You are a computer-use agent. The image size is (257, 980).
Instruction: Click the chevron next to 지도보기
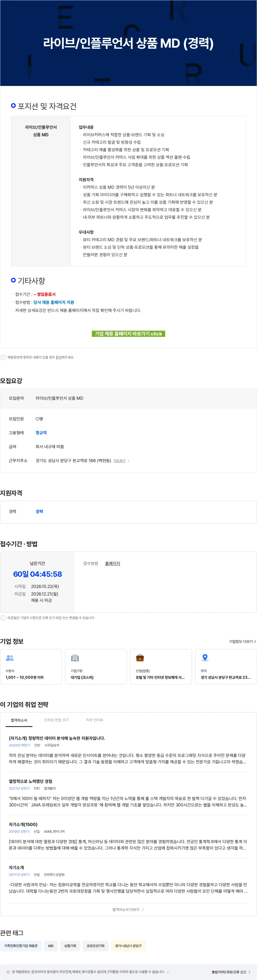(x=128, y=461)
